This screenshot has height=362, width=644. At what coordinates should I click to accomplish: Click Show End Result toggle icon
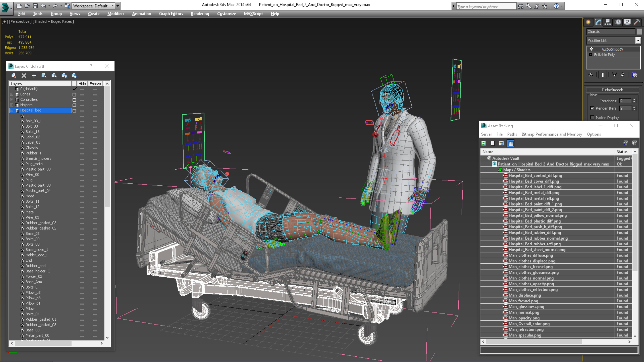click(603, 74)
